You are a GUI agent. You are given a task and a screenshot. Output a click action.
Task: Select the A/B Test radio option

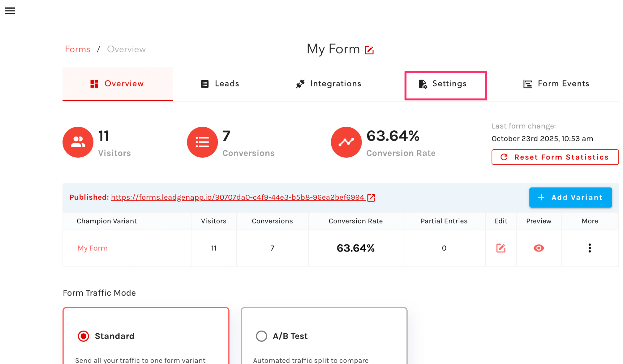coord(261,336)
